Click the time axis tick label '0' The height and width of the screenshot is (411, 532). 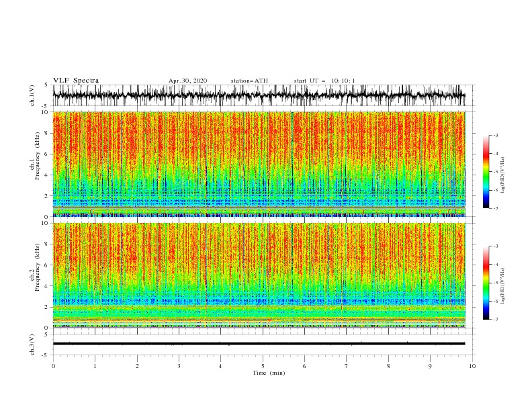[53, 366]
